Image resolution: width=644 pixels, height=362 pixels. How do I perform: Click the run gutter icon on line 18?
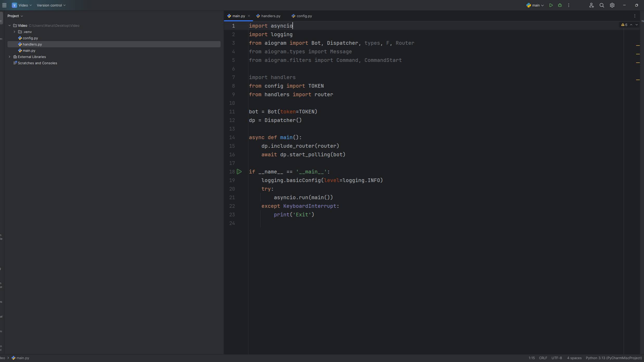239,172
